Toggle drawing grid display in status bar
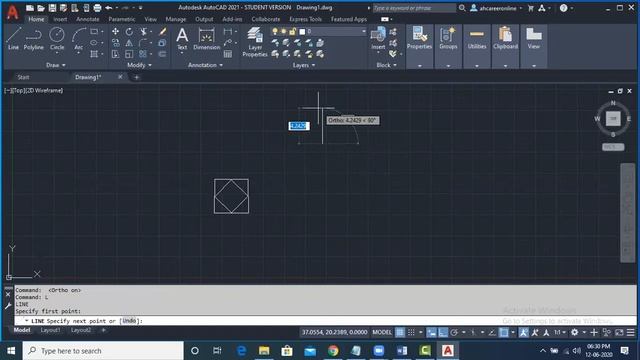This screenshot has width=640, height=360. 400,333
